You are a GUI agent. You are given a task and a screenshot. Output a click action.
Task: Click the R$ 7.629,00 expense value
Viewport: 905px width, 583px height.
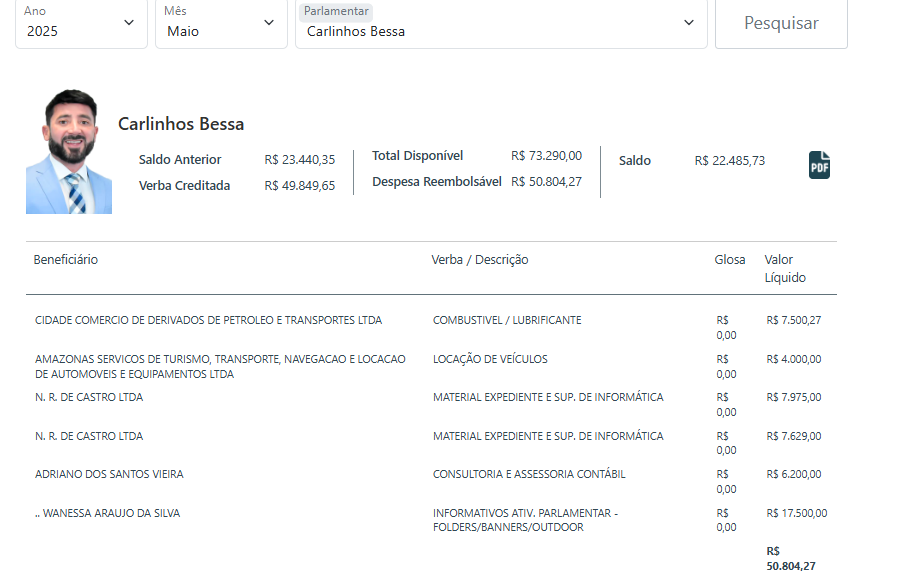794,436
